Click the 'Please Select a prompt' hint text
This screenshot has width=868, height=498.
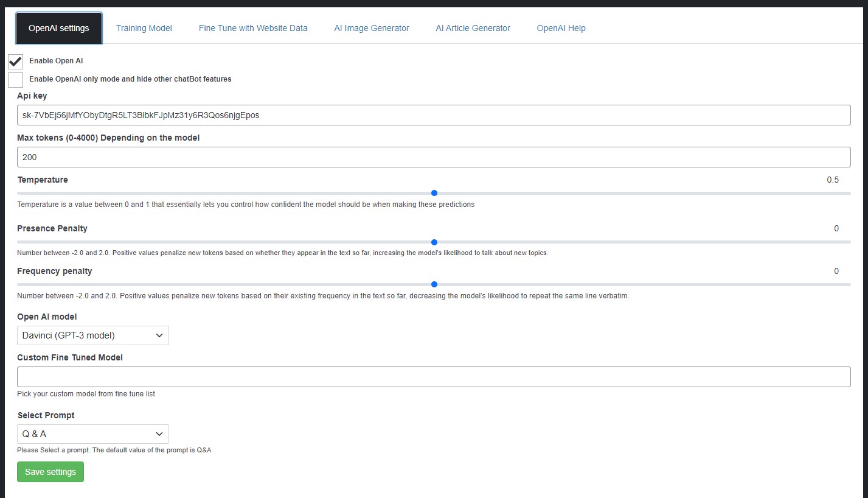point(114,451)
